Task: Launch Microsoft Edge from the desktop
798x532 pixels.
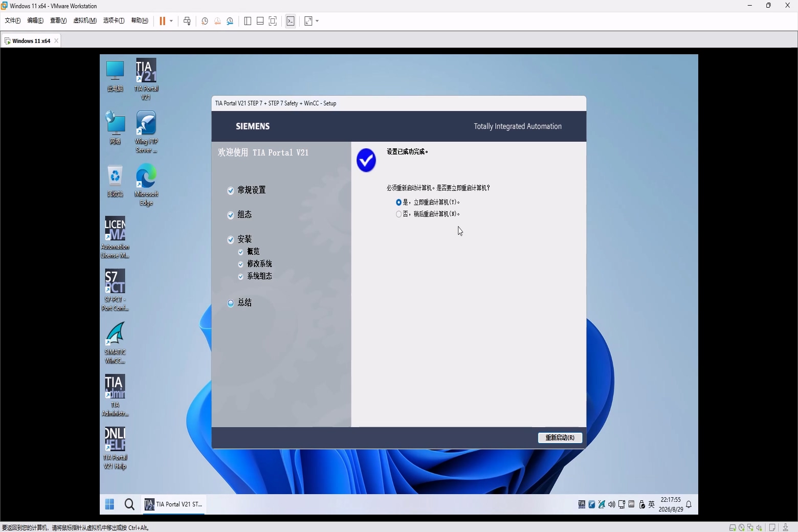Action: [146, 184]
